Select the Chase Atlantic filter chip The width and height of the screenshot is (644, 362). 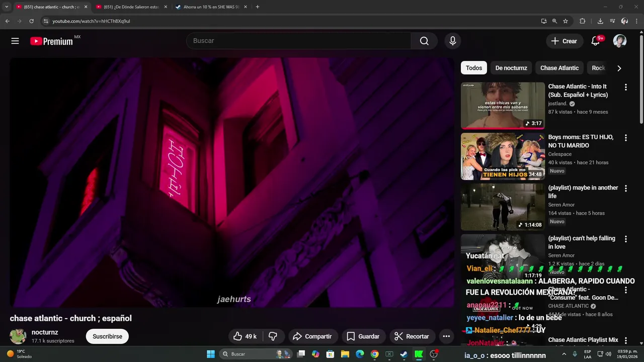click(559, 68)
